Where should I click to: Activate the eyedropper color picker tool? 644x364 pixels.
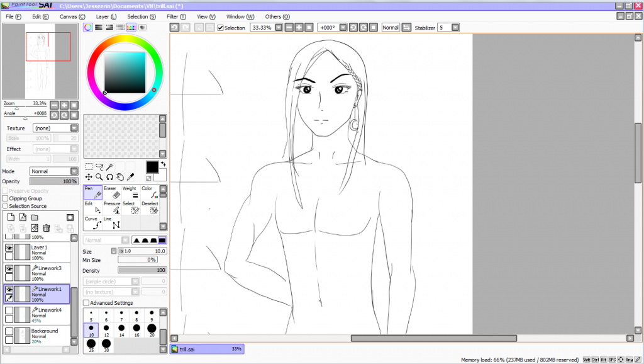[x=131, y=177]
